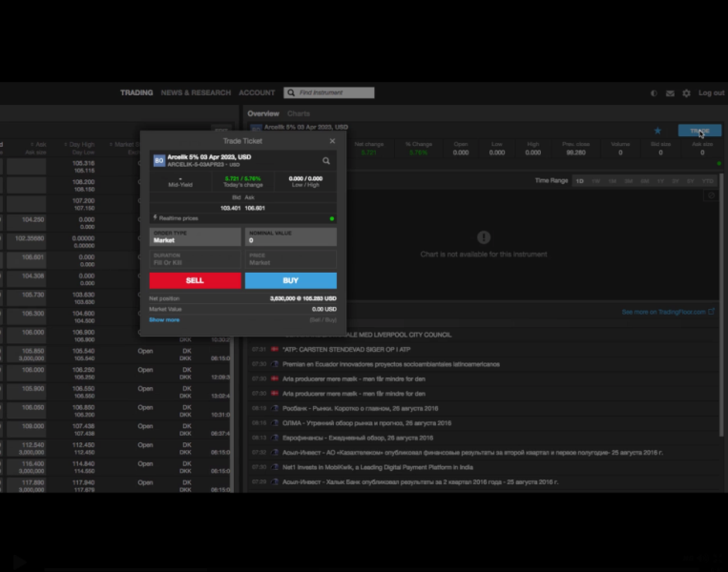Click the chart disabled icon under time range

point(711,195)
